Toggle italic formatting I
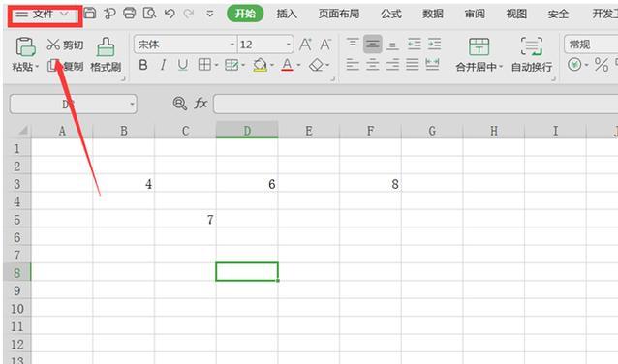 pyautogui.click(x=163, y=65)
